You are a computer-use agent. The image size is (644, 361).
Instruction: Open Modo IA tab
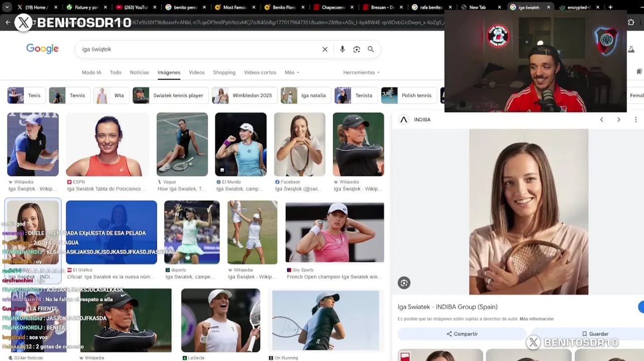pyautogui.click(x=91, y=72)
